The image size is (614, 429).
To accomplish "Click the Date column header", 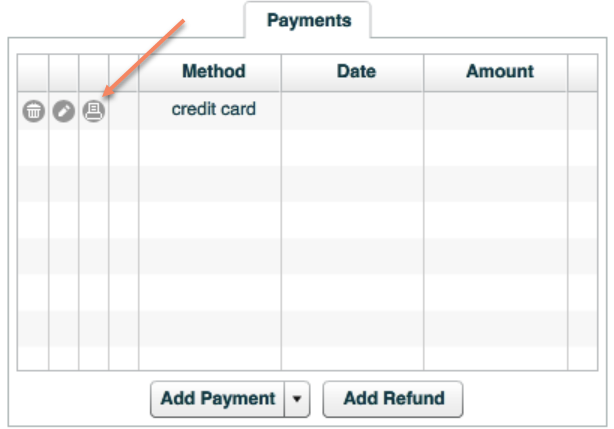I will tap(355, 72).
